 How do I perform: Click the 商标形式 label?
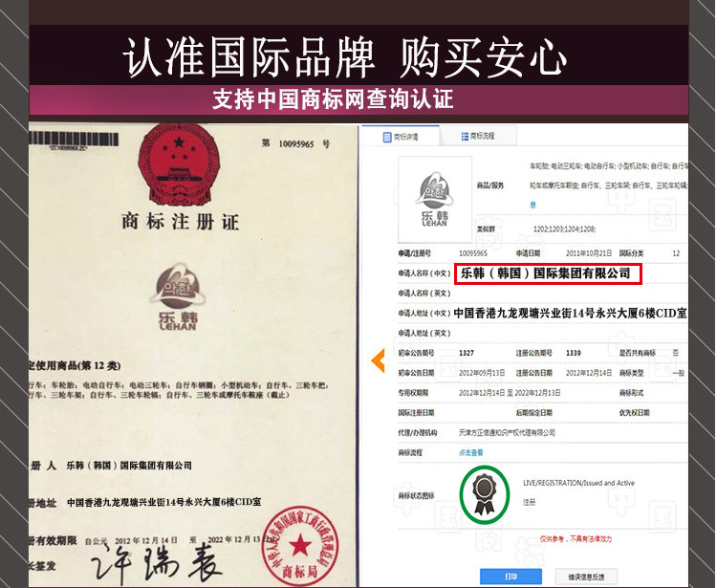(x=632, y=393)
